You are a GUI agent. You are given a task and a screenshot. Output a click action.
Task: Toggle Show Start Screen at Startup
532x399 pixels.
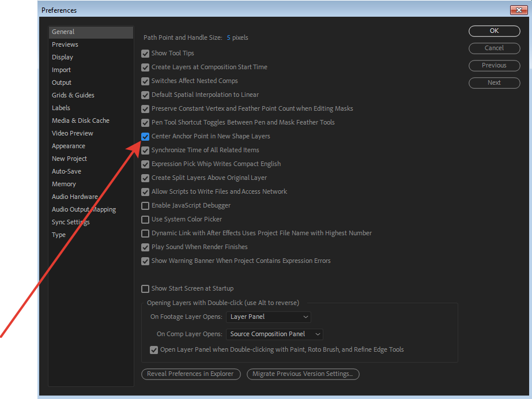[145, 288]
